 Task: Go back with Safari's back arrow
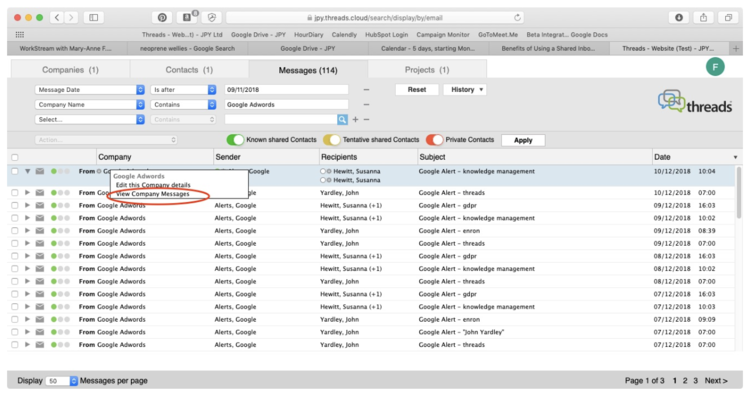pos(57,18)
